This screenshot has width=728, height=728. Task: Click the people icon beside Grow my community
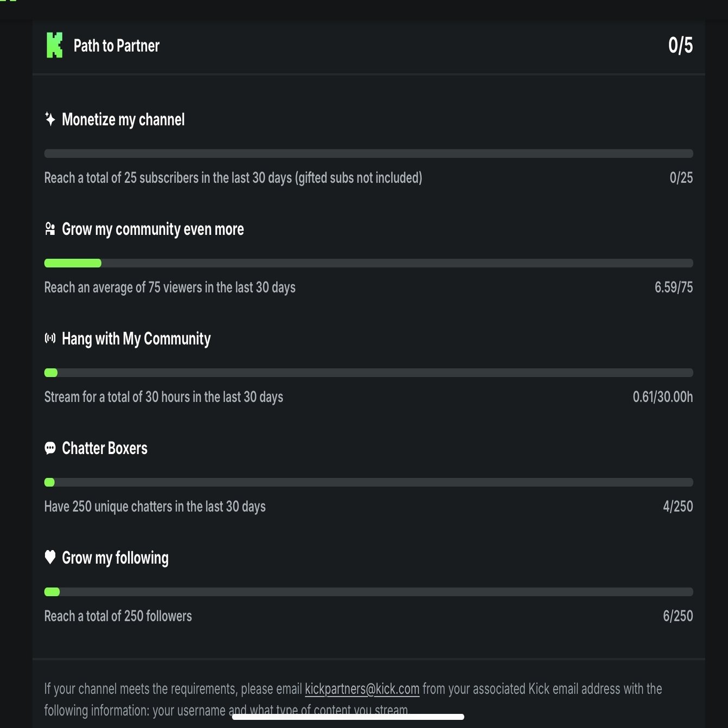coord(50,229)
